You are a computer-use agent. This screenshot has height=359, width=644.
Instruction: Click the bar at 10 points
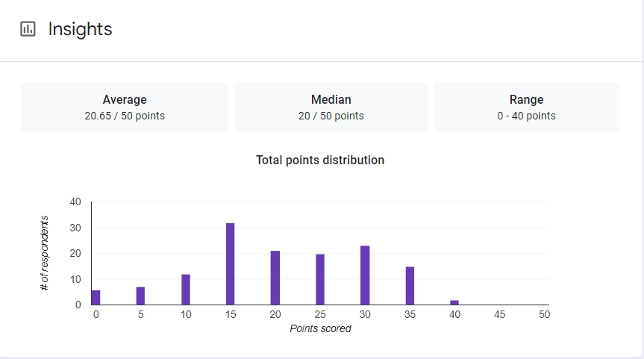pyautogui.click(x=185, y=290)
